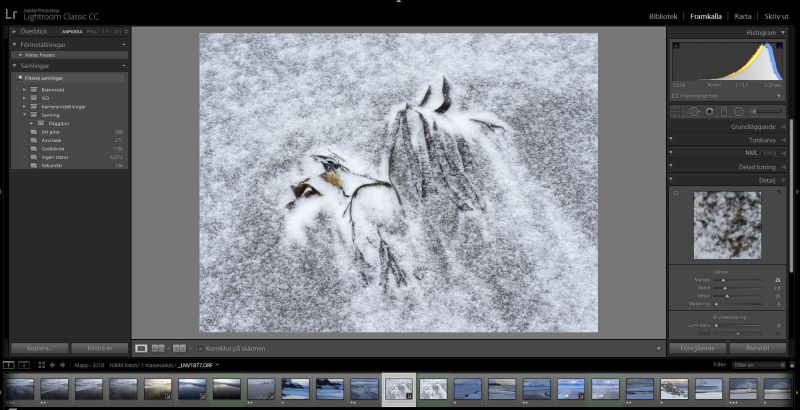This screenshot has height=410, width=800.
Task: Click the Kopiera button
Action: point(38,348)
